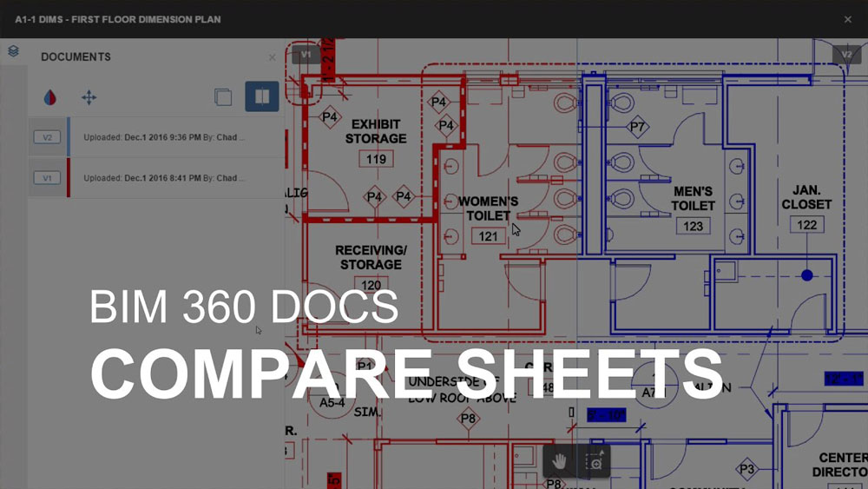Click the Jan. Closet 122 room tag

click(x=806, y=225)
